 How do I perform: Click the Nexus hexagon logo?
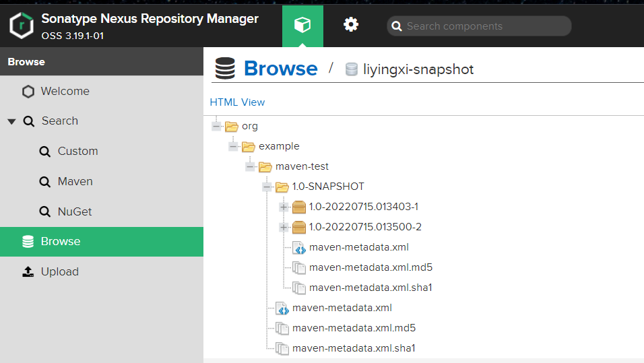[x=22, y=26]
